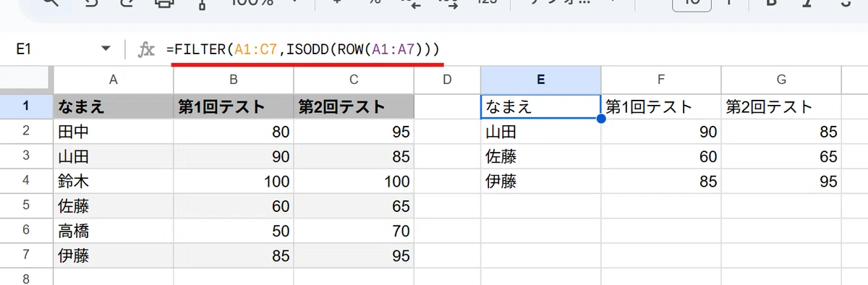Click cell G1 containing 第2回テスト
868x285 pixels.
780,107
